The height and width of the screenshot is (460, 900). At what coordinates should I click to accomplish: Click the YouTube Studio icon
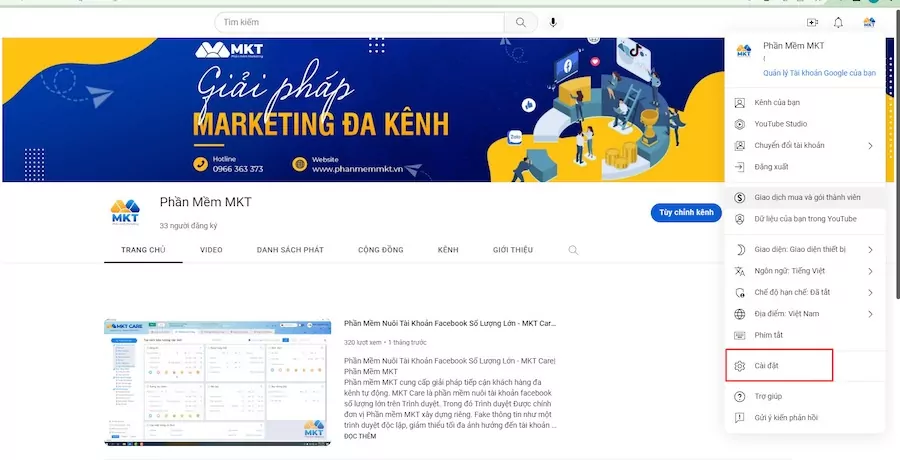coord(740,124)
